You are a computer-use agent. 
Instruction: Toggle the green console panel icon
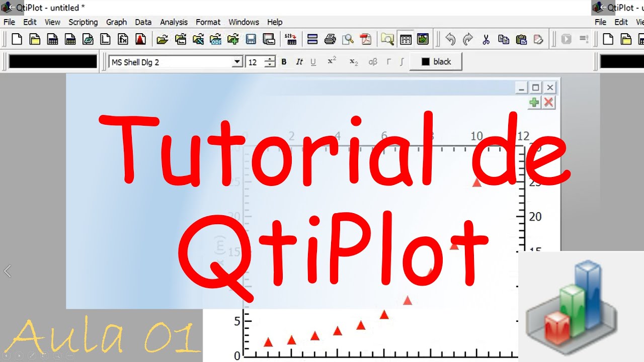[x=423, y=39]
